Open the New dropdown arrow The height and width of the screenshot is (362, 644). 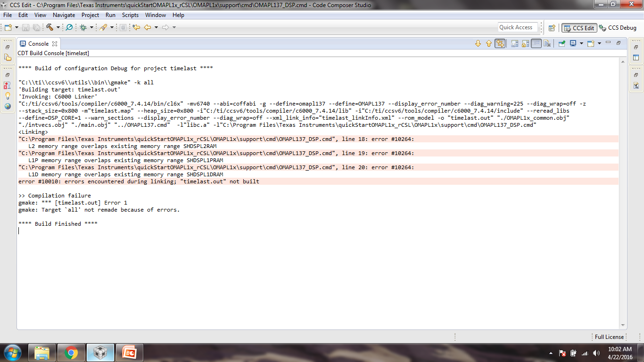click(17, 27)
